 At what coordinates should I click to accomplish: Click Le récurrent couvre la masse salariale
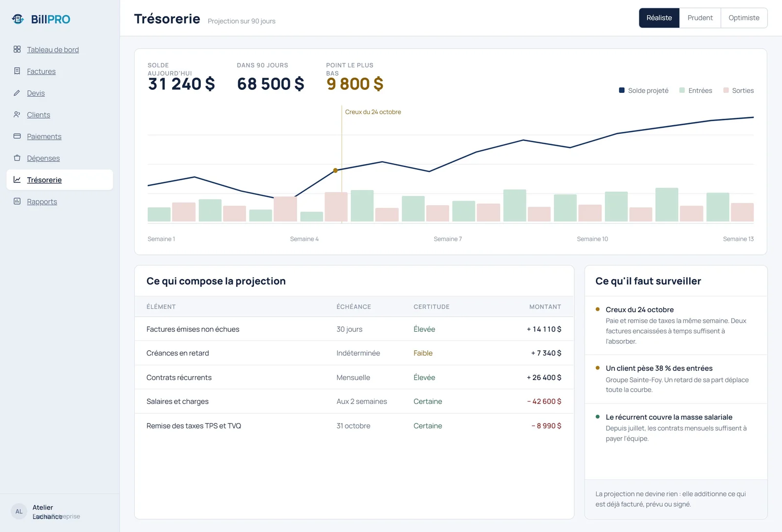point(669,417)
